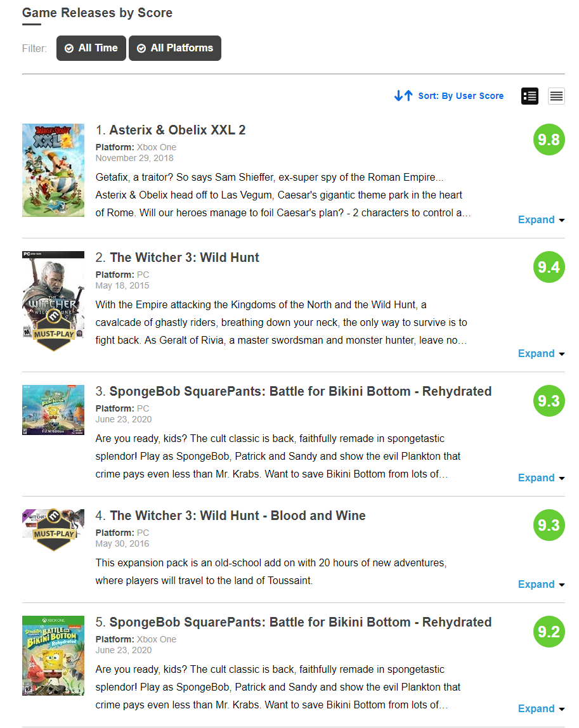Open Sort: By User Score dropdown

pos(460,96)
